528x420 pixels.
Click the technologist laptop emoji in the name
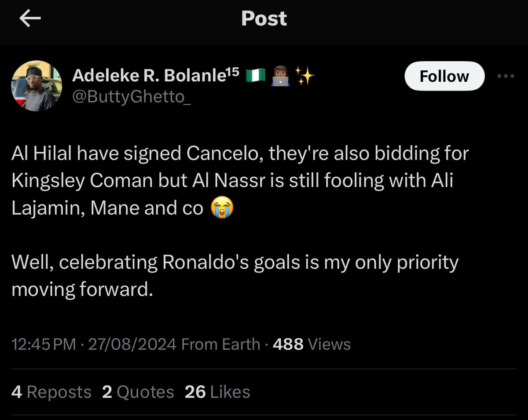pos(280,77)
